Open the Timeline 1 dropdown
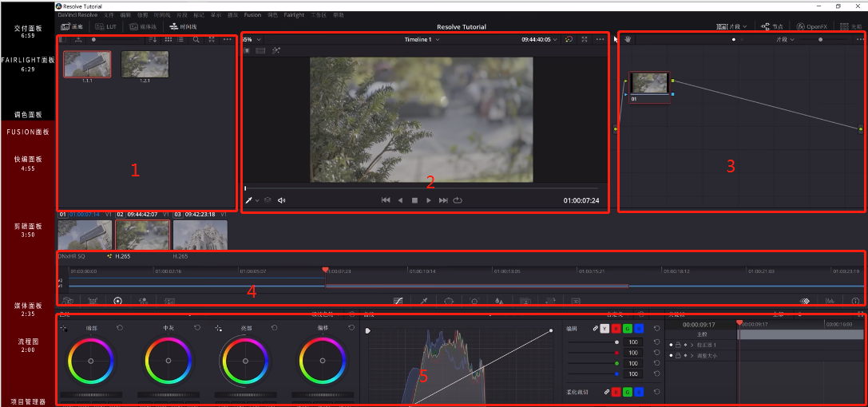The width and height of the screenshot is (868, 407). tap(422, 40)
